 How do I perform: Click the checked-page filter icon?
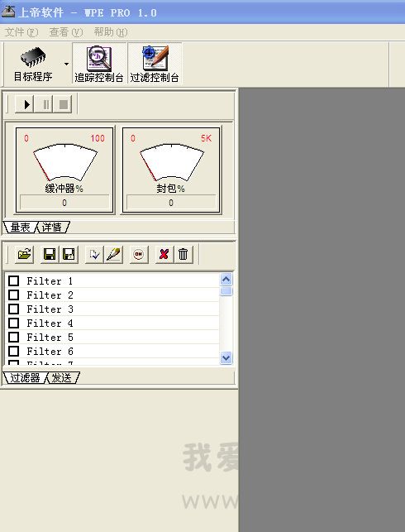point(94,254)
